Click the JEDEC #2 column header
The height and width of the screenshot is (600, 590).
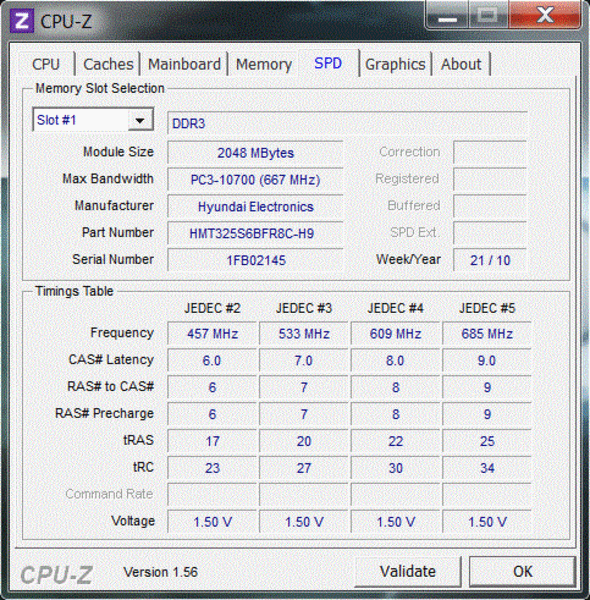pyautogui.click(x=212, y=308)
